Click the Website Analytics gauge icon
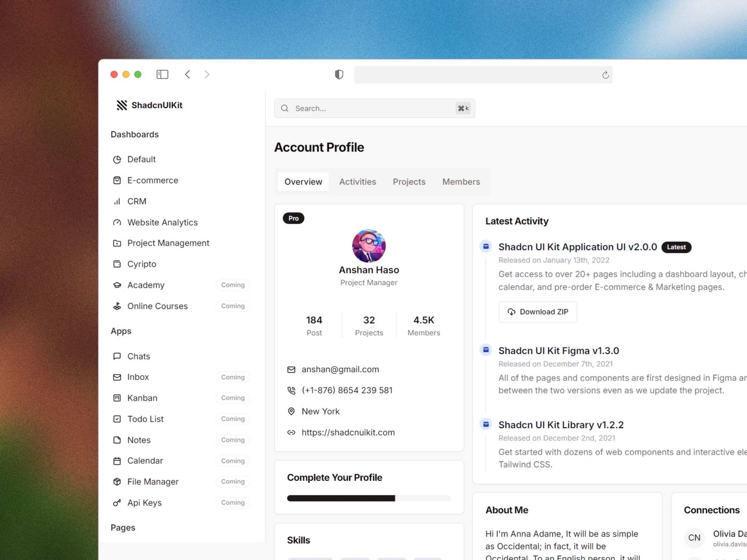This screenshot has height=560, width=747. pyautogui.click(x=117, y=222)
